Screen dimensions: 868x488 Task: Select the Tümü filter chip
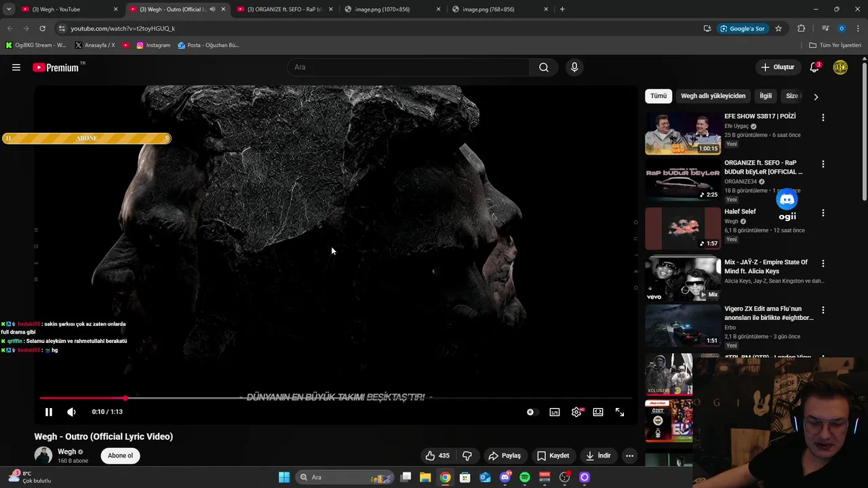point(658,96)
